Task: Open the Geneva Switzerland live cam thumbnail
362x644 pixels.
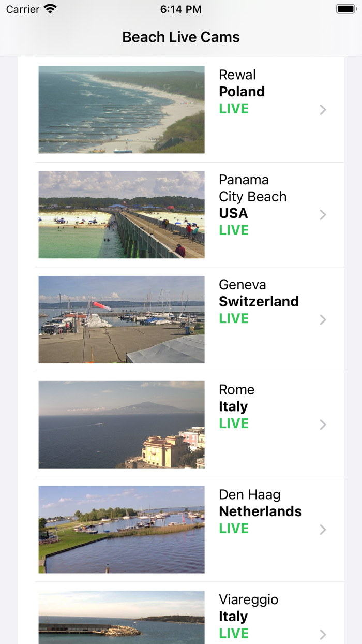Action: [x=121, y=319]
